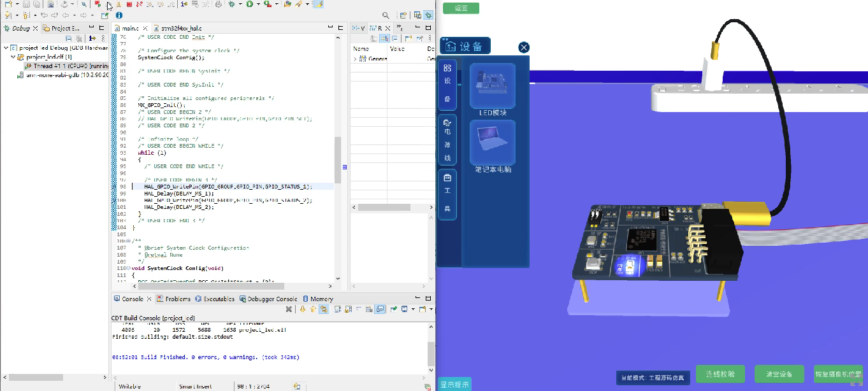Click the remove launch X in Console toolbar
The height and width of the screenshot is (391, 868).
coord(289,309)
